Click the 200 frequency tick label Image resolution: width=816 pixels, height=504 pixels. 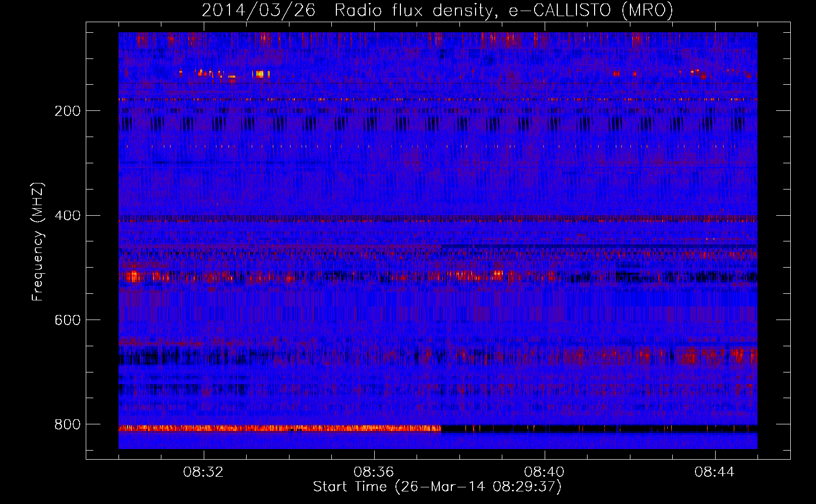tap(68, 111)
